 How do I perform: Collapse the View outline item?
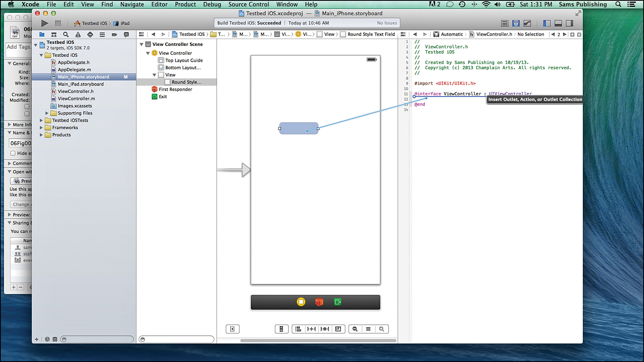154,75
